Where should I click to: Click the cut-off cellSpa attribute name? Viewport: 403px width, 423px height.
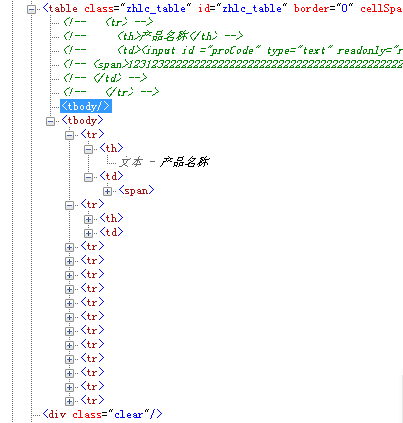click(x=381, y=8)
